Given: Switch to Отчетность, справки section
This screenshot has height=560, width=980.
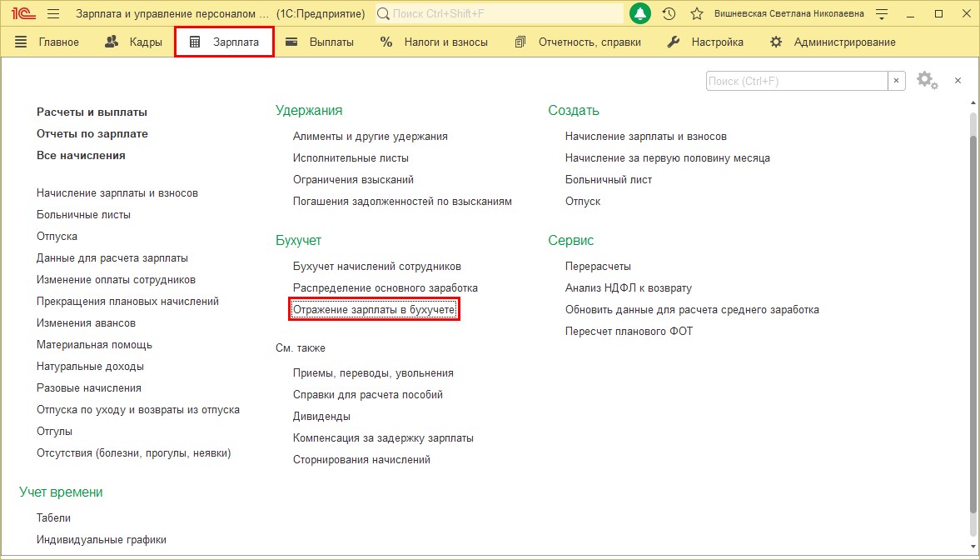Looking at the screenshot, I should [x=589, y=42].
